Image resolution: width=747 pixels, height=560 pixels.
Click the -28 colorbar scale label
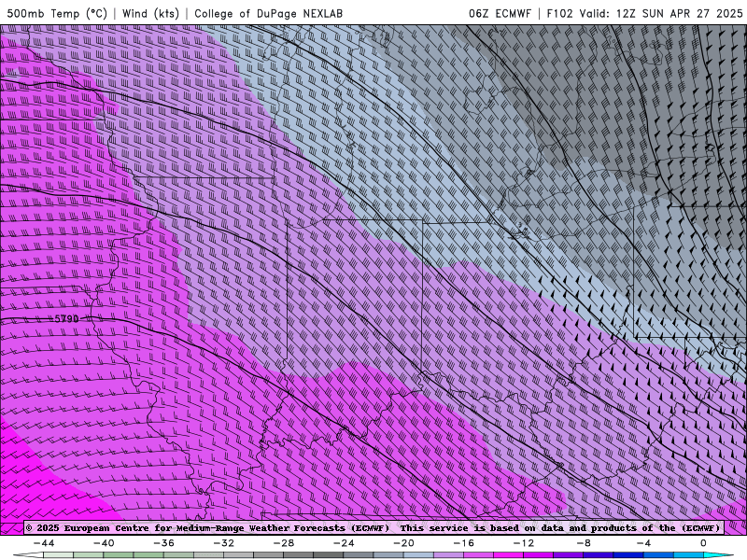click(284, 543)
